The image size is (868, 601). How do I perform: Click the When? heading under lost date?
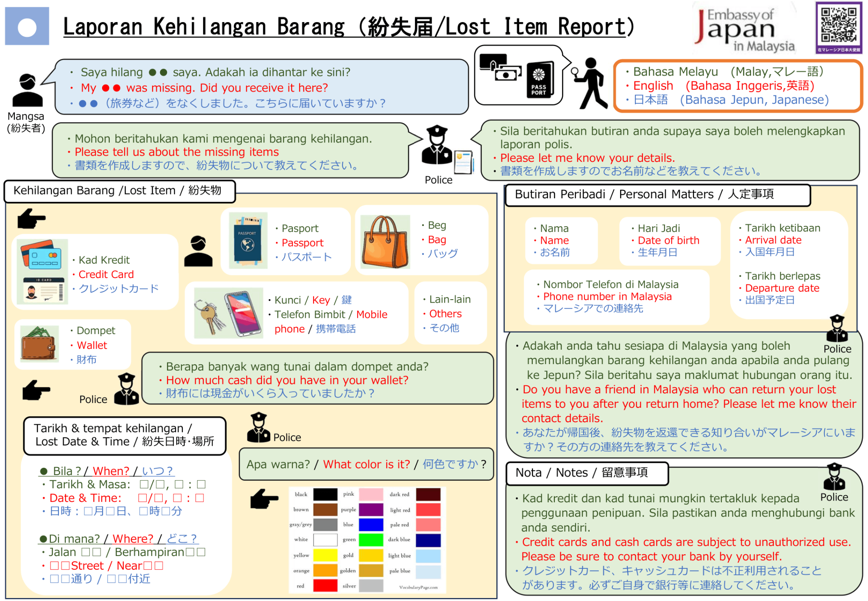111,471
